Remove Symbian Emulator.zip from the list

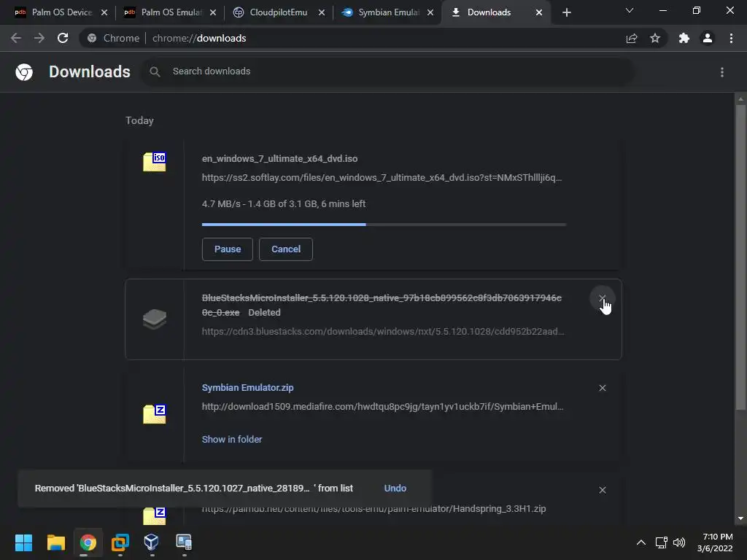(602, 388)
